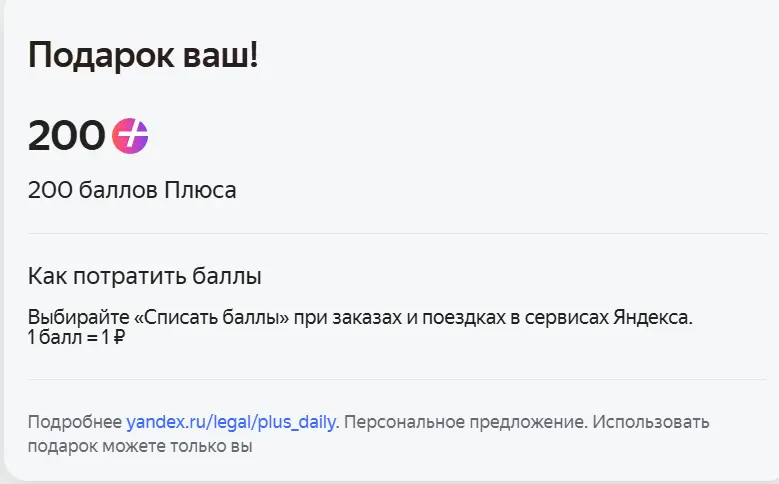Click the "200 баллов Плюса" label
779x484 pixels.
click(x=132, y=190)
